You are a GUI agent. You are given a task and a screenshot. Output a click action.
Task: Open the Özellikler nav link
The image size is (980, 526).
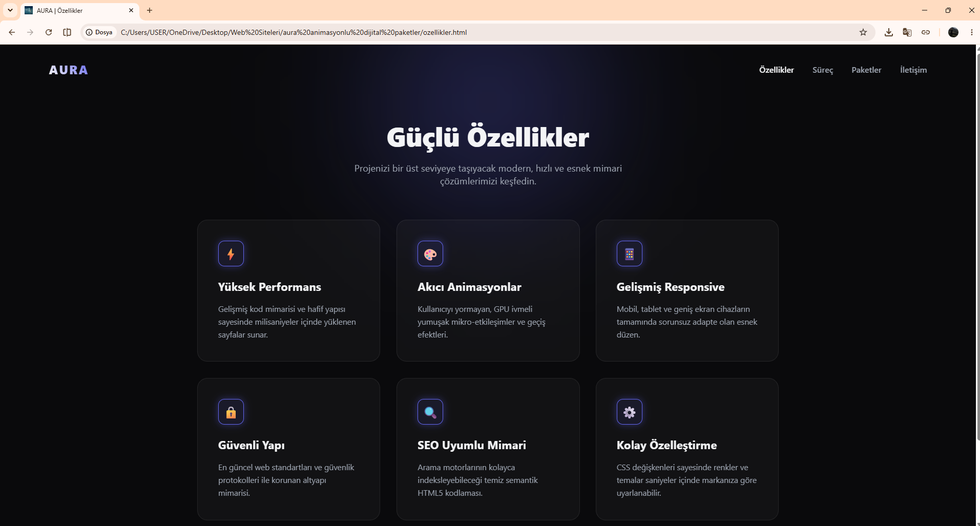[x=777, y=70]
